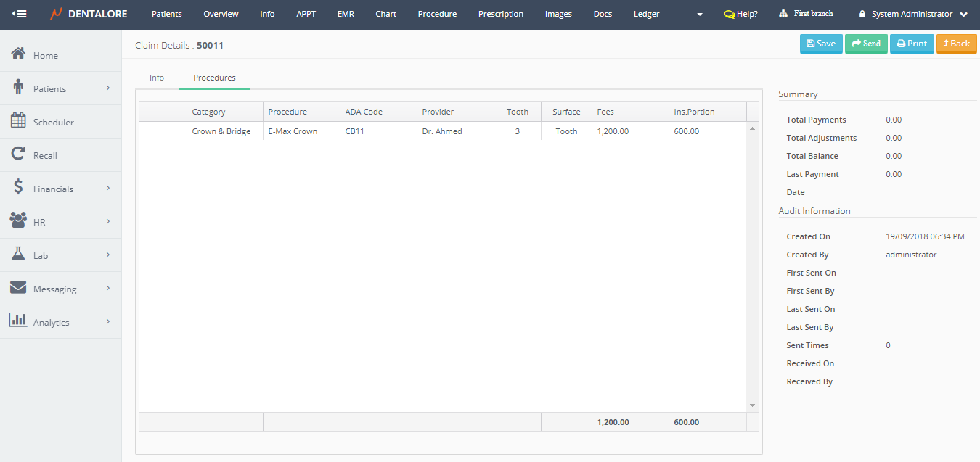Click the HR people group icon
980x462 pixels.
click(x=19, y=220)
